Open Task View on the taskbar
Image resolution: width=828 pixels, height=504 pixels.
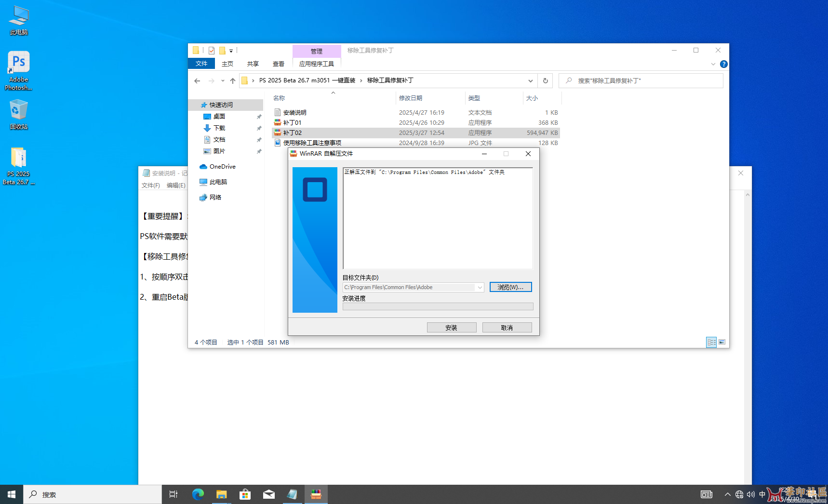174,494
